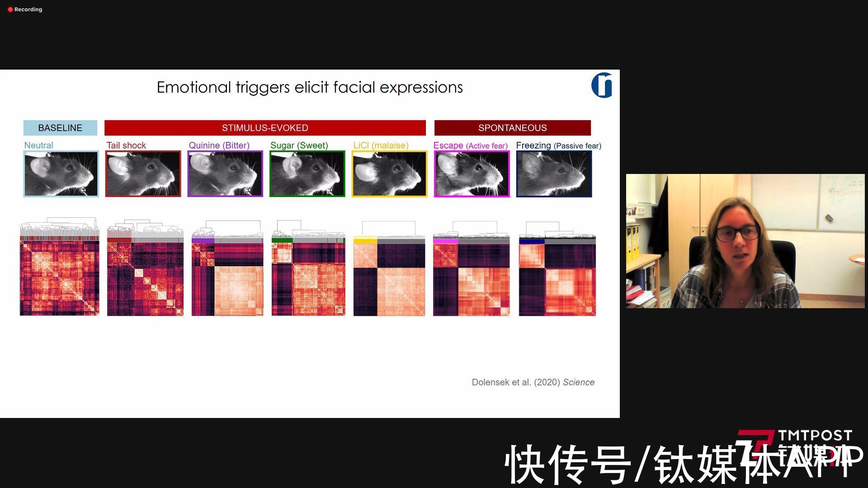868x488 pixels.
Task: Click the Dolensek et al. citation
Action: point(533,382)
